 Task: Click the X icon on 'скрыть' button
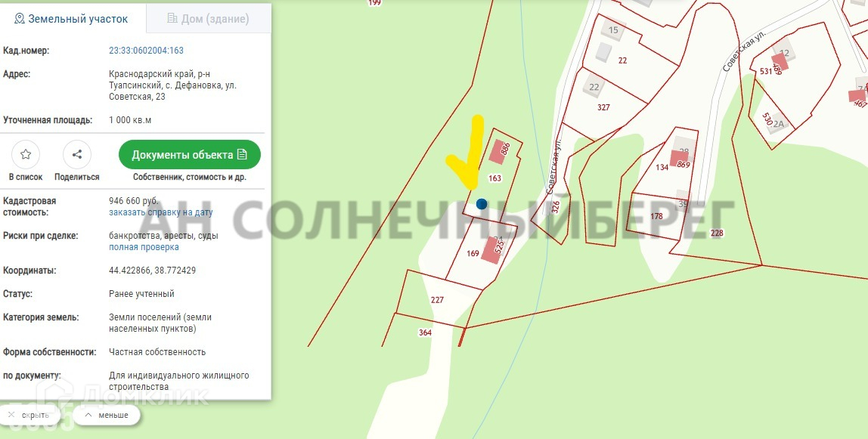click(x=11, y=415)
